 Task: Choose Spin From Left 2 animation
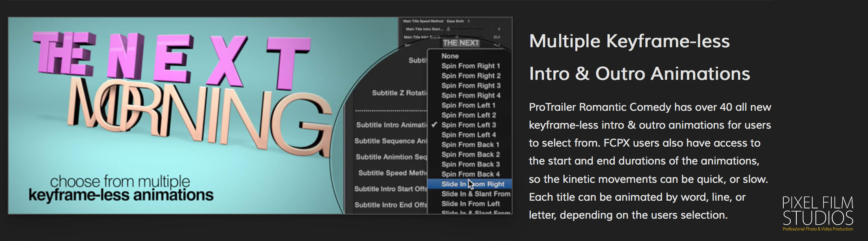(x=469, y=115)
